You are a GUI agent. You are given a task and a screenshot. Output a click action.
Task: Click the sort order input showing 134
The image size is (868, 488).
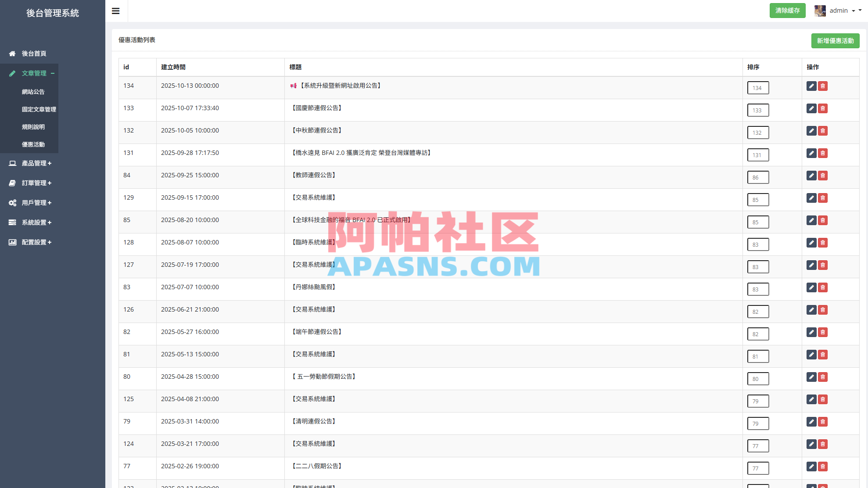tap(758, 88)
